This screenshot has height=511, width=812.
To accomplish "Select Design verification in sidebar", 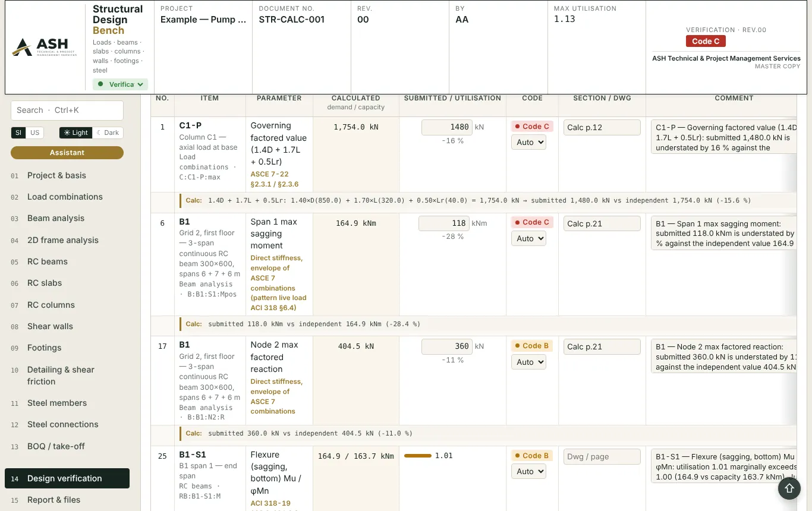I will (67, 478).
